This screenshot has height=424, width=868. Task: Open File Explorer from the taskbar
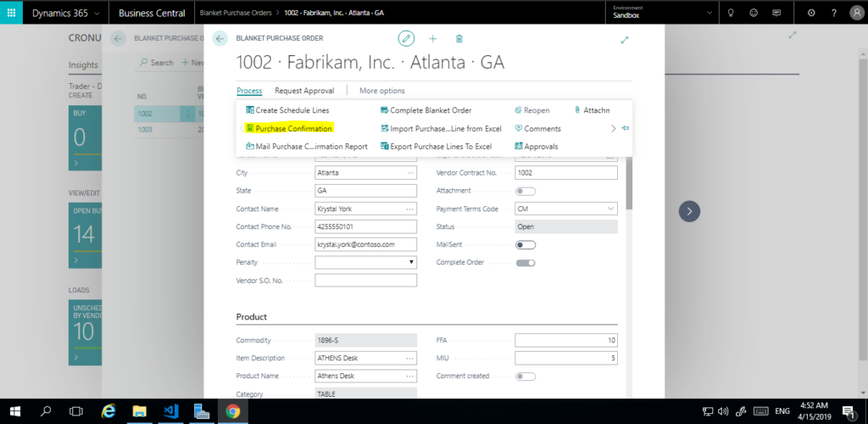pyautogui.click(x=140, y=411)
